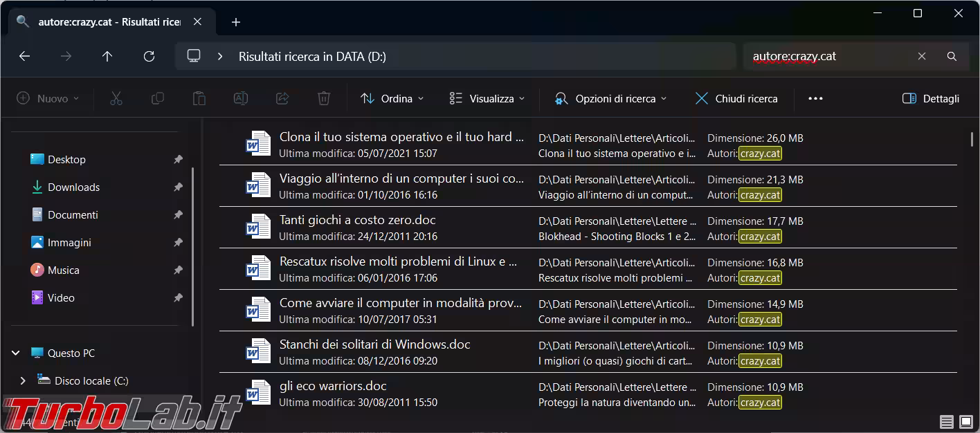Clear the search box text

coord(922,57)
